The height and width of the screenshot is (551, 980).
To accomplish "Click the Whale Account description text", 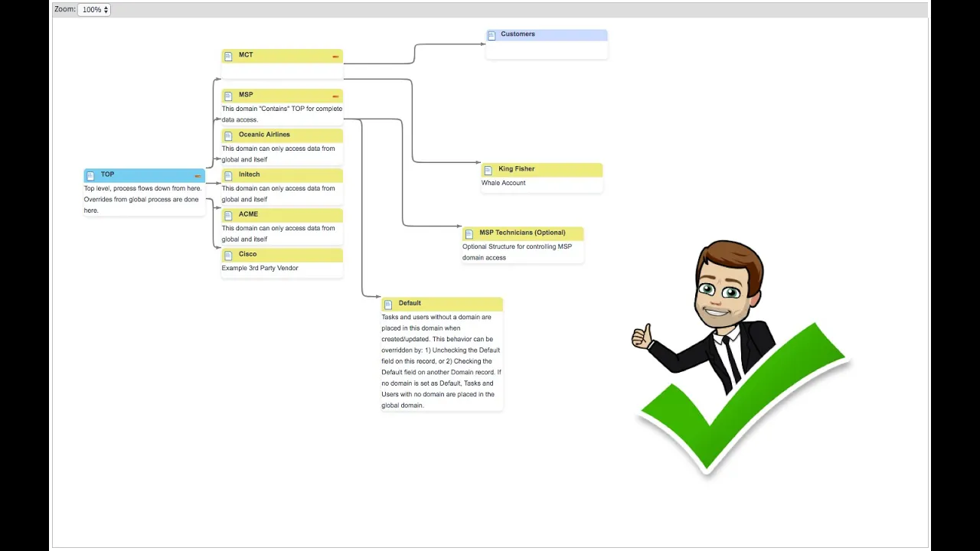I will point(503,183).
